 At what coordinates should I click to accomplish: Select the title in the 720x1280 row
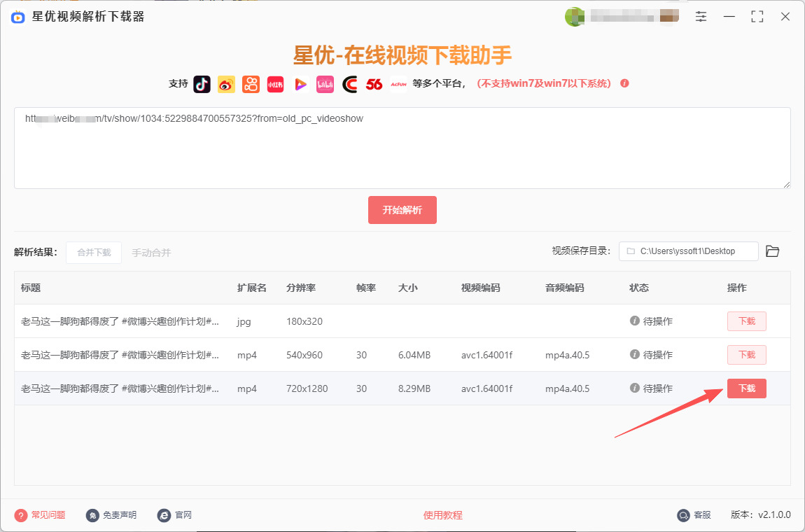(120, 388)
